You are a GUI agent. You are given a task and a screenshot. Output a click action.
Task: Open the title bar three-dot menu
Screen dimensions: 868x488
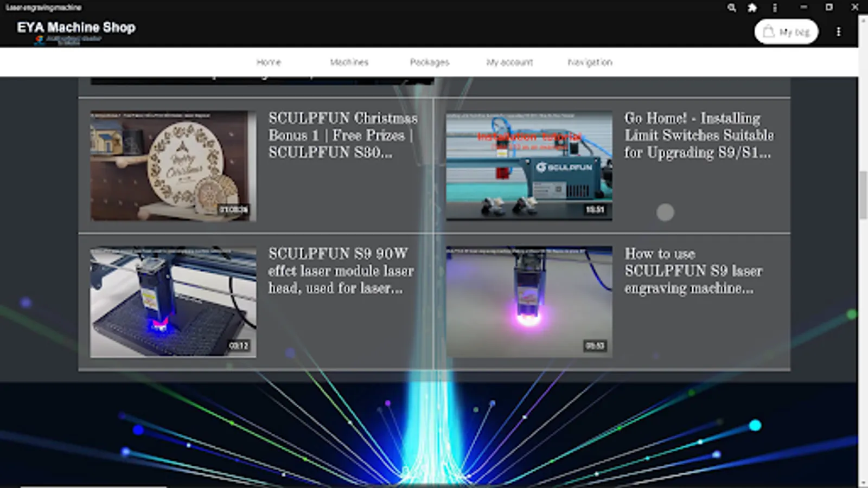[x=775, y=8]
